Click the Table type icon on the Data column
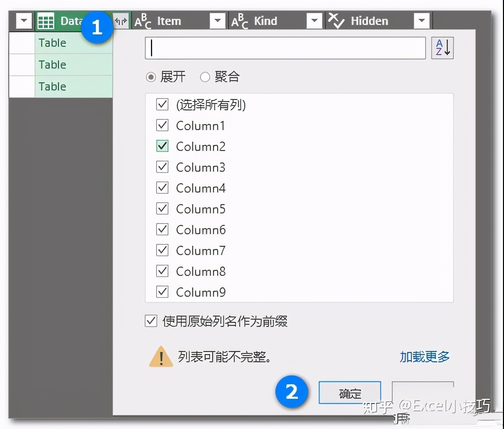The height and width of the screenshot is (429, 504). [x=46, y=21]
